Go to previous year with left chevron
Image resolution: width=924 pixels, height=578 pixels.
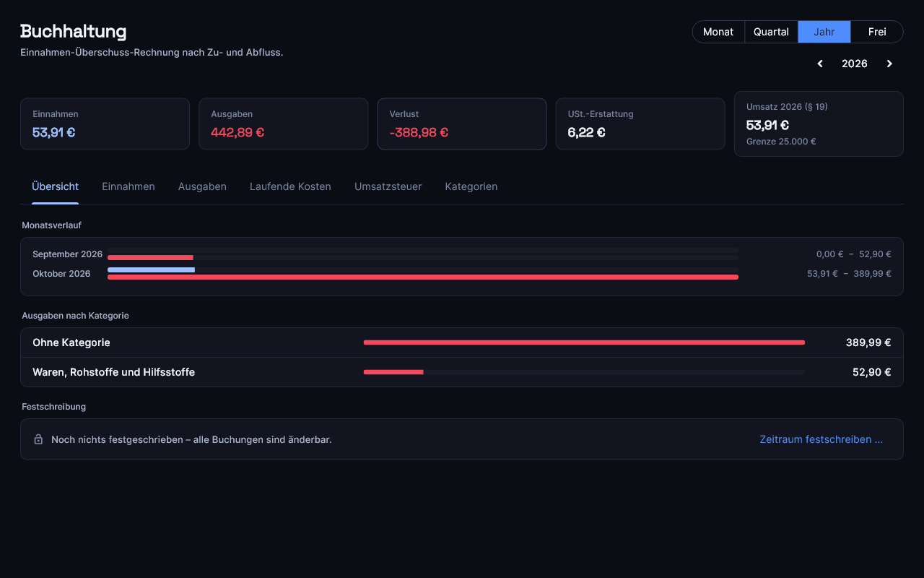pos(820,64)
